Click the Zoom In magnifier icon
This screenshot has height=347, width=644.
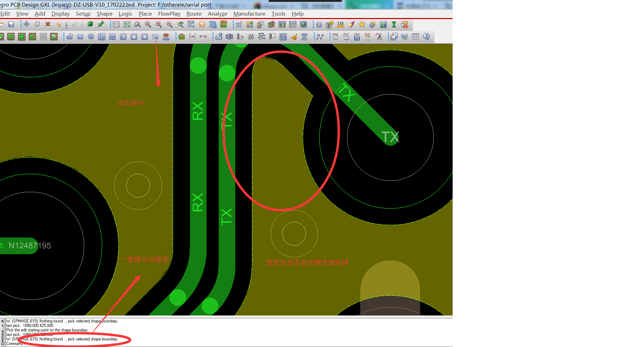[x=159, y=25]
